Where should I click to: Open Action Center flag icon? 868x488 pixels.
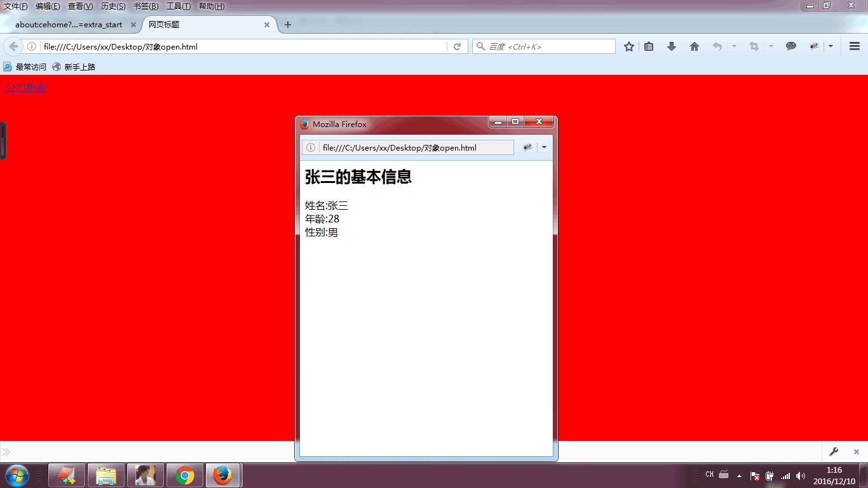click(x=755, y=475)
